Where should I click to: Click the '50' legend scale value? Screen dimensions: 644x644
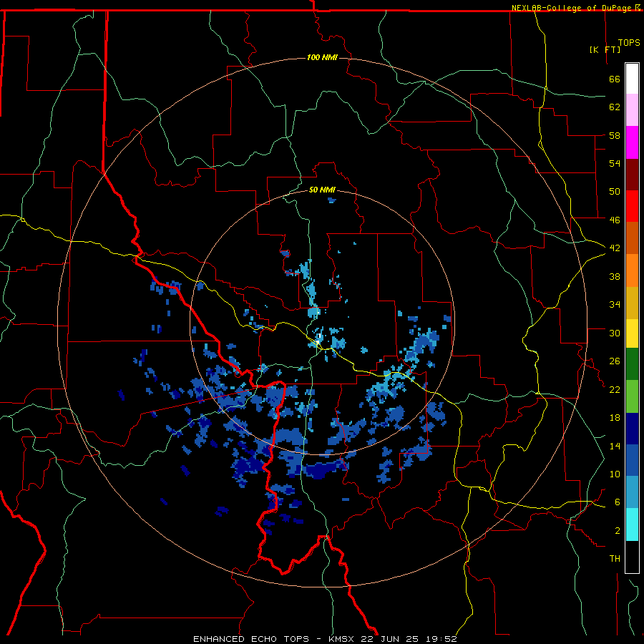(x=615, y=192)
